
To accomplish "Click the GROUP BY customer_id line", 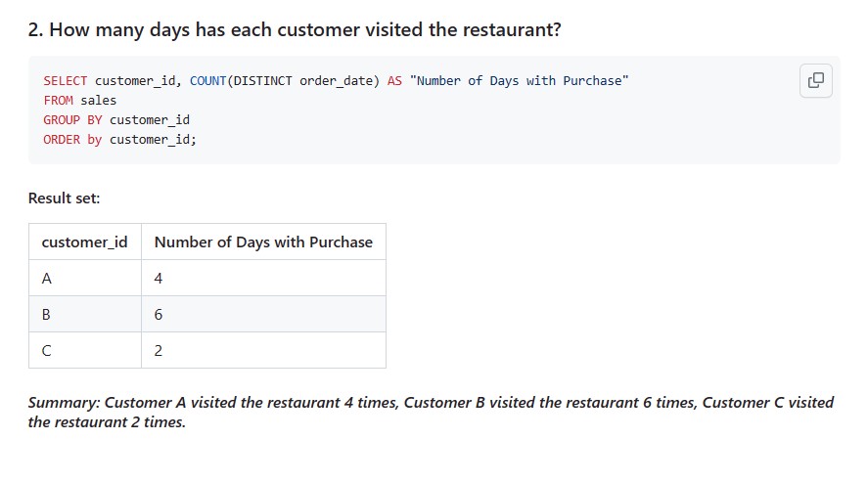I will click(x=116, y=120).
